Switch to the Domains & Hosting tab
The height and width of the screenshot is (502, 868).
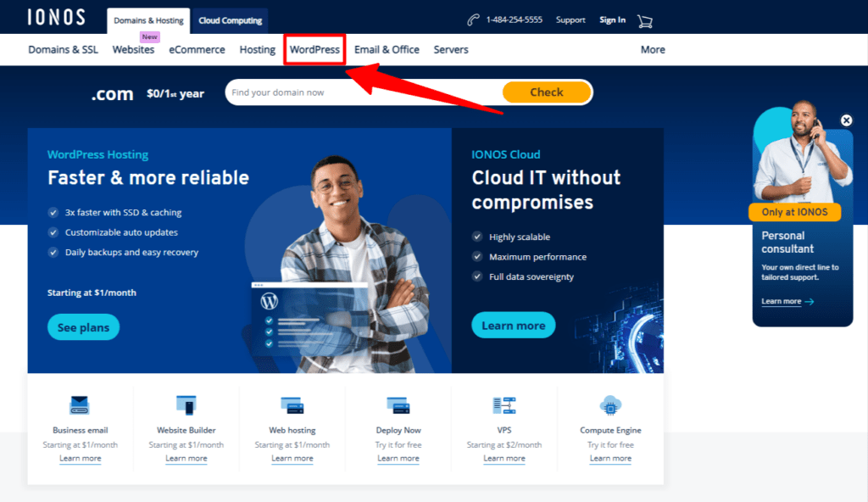coord(147,20)
